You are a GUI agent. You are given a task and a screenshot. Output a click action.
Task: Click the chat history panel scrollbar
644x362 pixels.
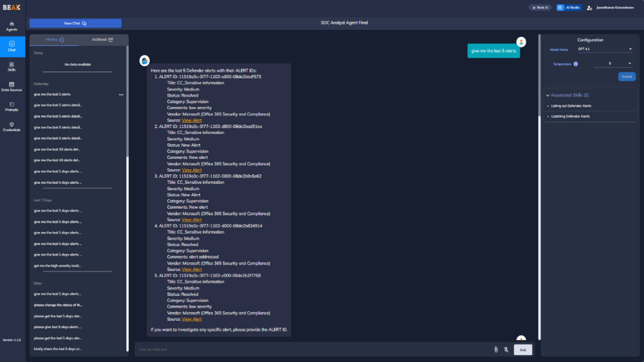127,101
